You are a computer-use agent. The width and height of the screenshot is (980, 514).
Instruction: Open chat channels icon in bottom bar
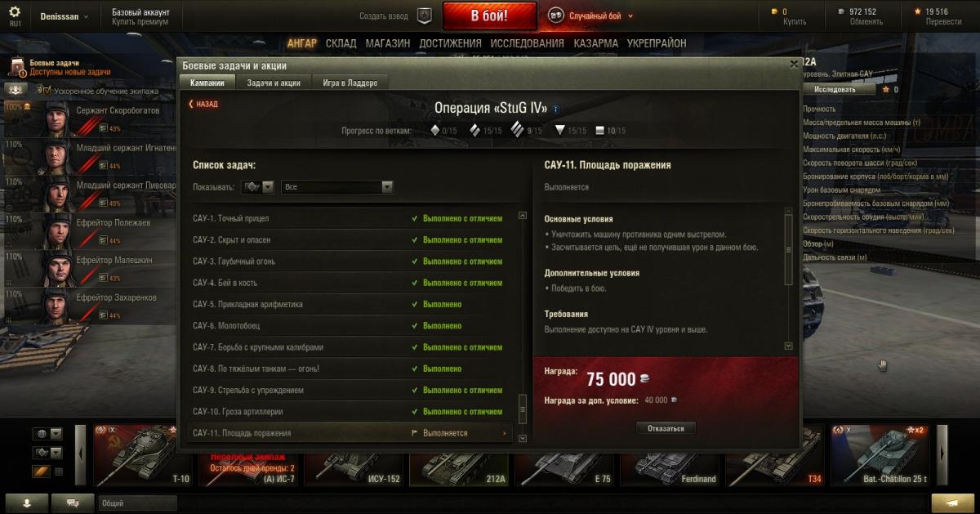(x=72, y=502)
